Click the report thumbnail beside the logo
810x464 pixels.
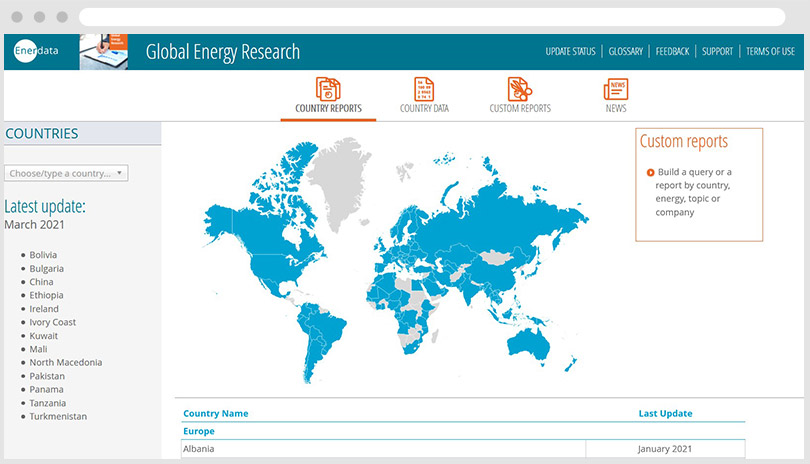pos(104,52)
